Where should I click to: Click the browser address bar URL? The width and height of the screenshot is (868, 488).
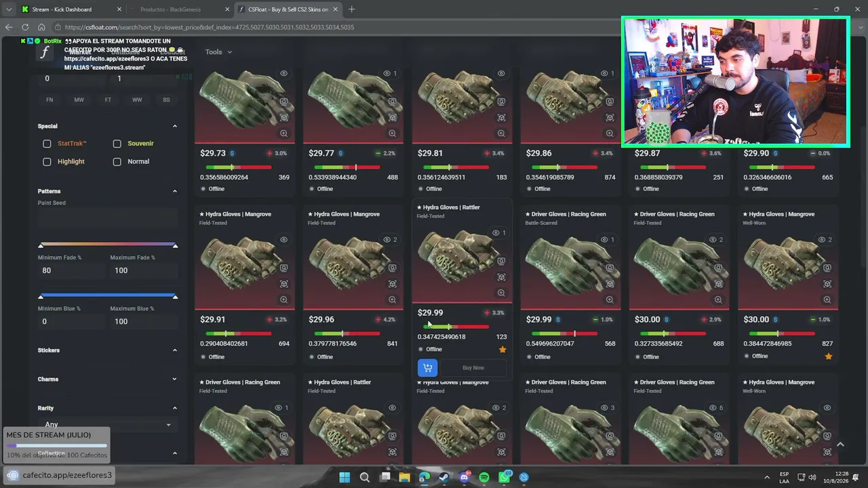210,27
